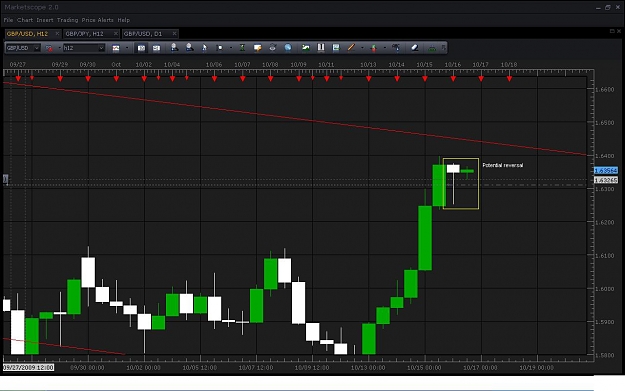Click the red arrow marker below 10/06
This screenshot has width=625, height=391.
point(214,79)
